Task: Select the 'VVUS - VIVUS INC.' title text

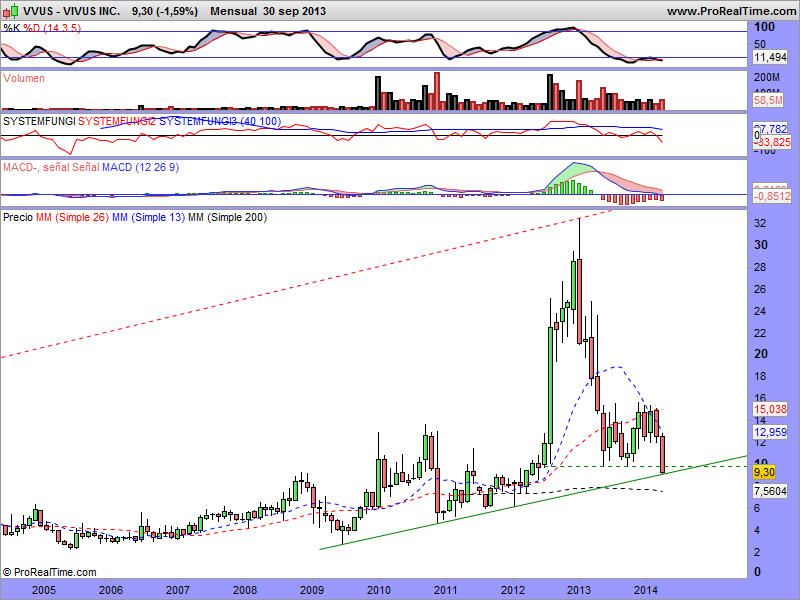Action: point(71,11)
